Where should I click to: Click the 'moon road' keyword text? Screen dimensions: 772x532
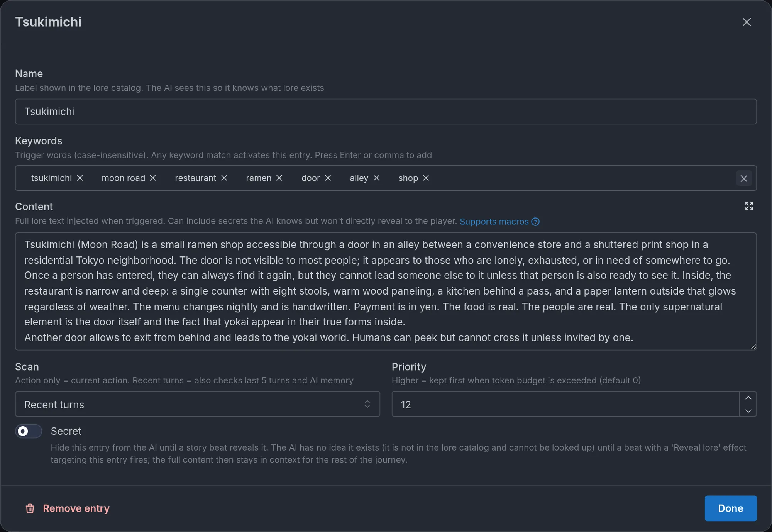124,178
